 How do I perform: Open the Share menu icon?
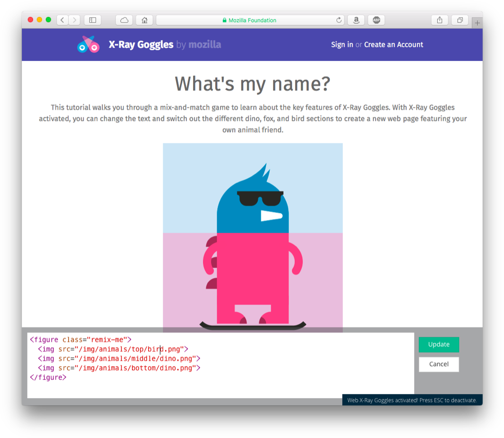(440, 20)
